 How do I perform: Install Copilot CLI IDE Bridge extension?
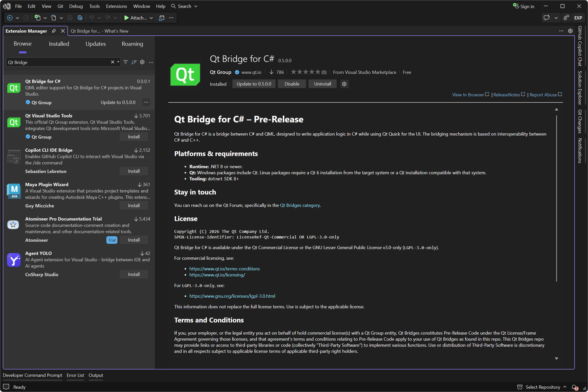pyautogui.click(x=134, y=171)
